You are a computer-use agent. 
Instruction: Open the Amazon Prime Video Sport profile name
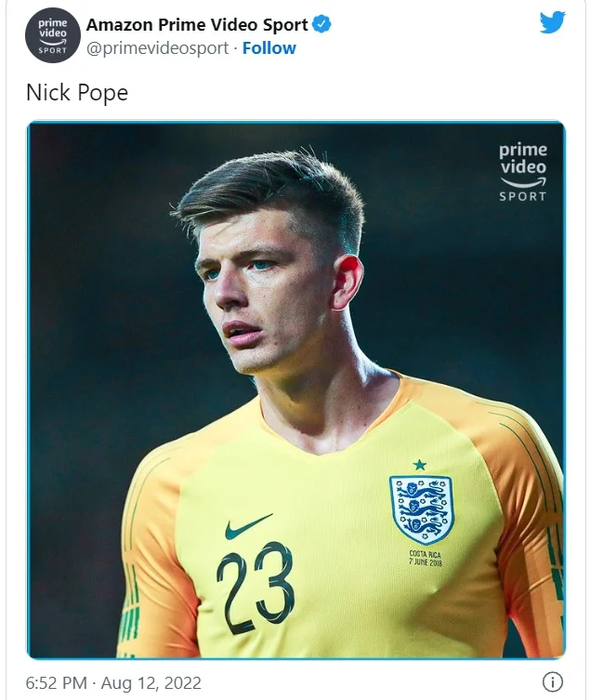point(197,24)
